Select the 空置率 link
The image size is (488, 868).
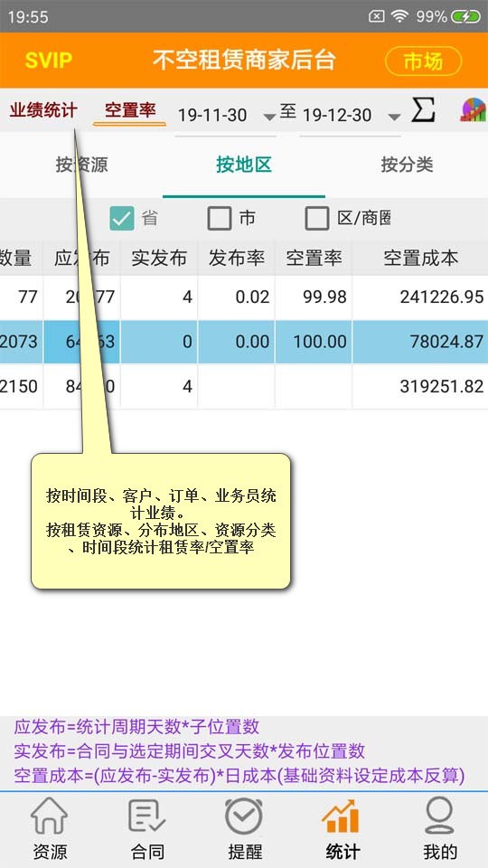[x=130, y=109]
